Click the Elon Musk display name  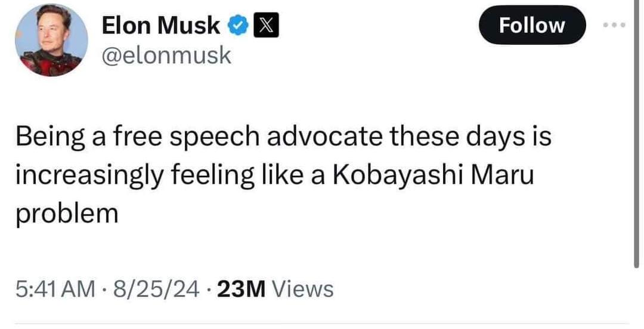(160, 24)
